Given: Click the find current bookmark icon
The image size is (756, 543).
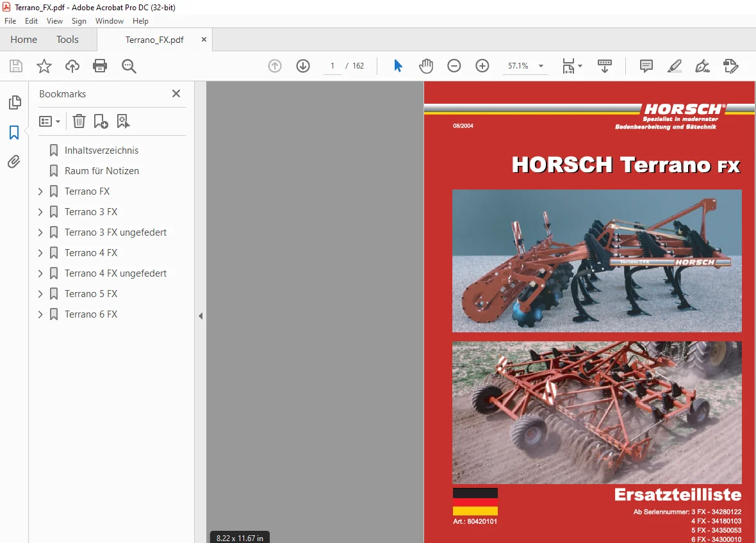Looking at the screenshot, I should point(123,121).
